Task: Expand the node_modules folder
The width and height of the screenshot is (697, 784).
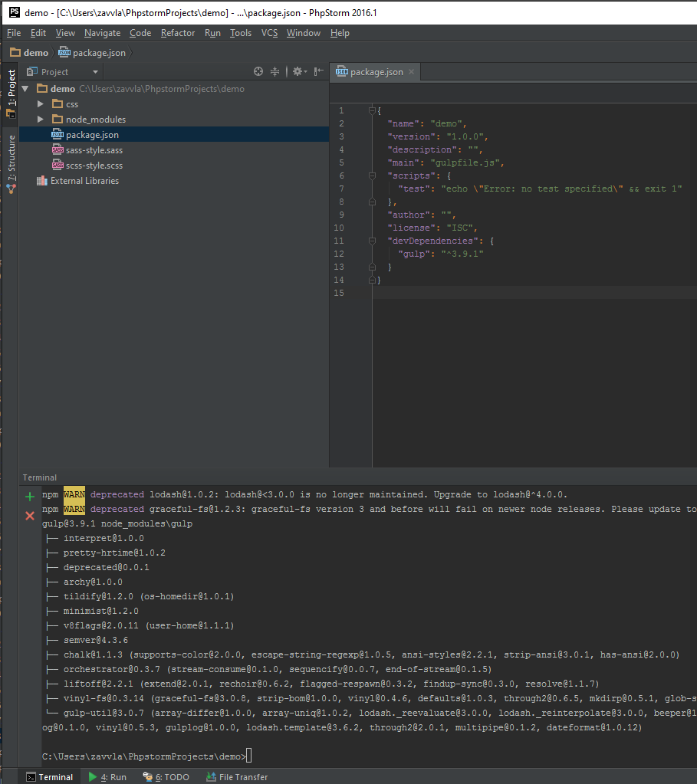Action: (x=41, y=120)
